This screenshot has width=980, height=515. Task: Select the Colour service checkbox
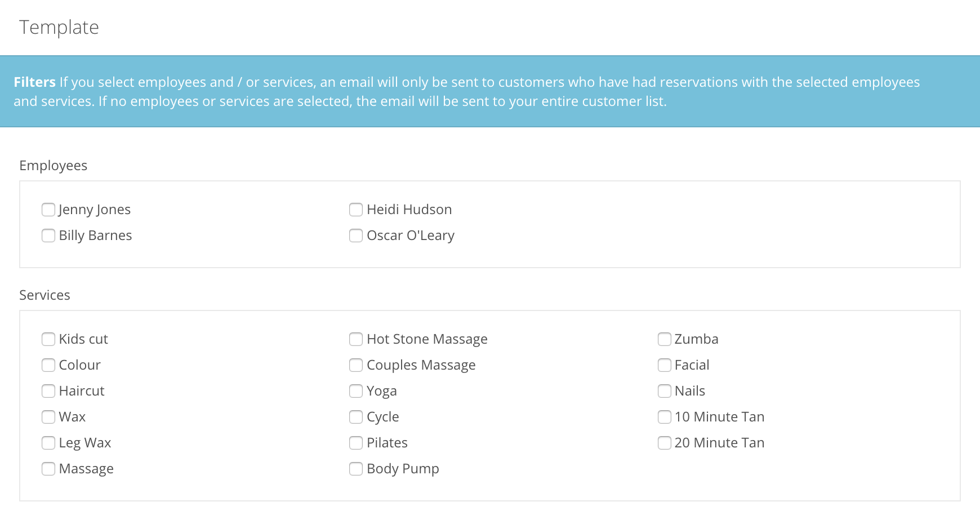(48, 365)
